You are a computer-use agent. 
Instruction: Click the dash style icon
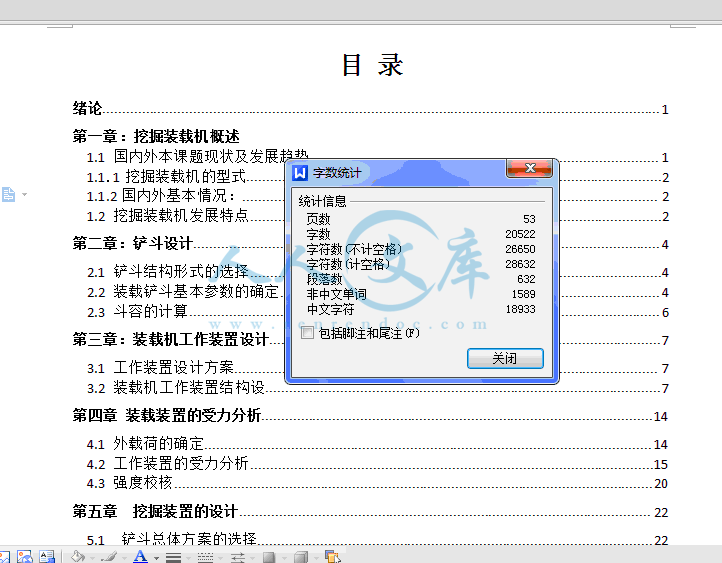pyautogui.click(x=205, y=557)
